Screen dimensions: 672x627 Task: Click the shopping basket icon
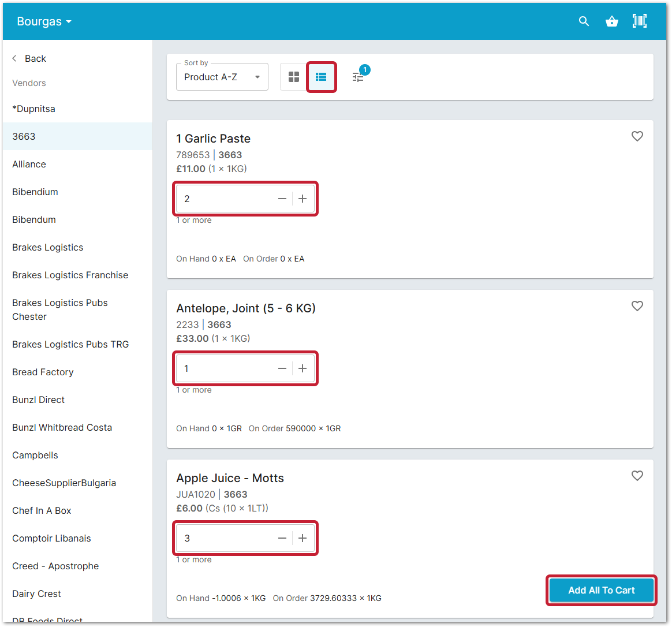pos(612,21)
